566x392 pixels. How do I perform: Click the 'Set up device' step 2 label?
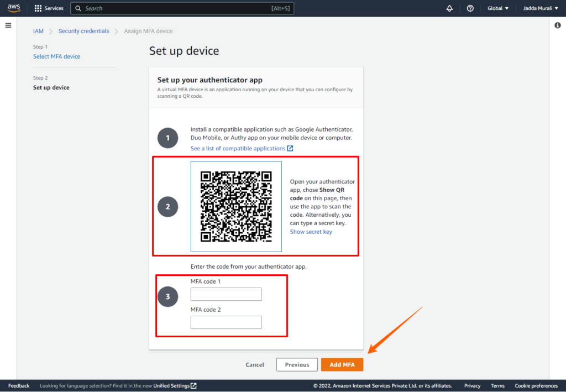tap(51, 87)
